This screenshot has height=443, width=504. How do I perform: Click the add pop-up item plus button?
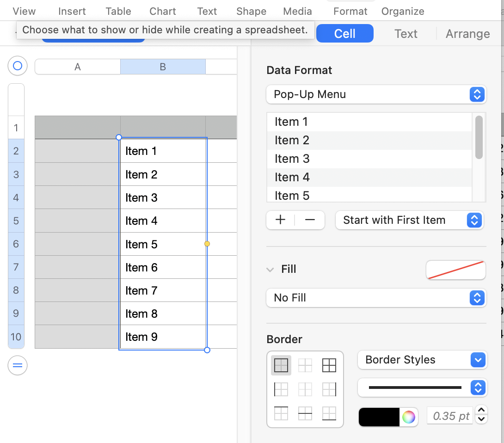280,220
